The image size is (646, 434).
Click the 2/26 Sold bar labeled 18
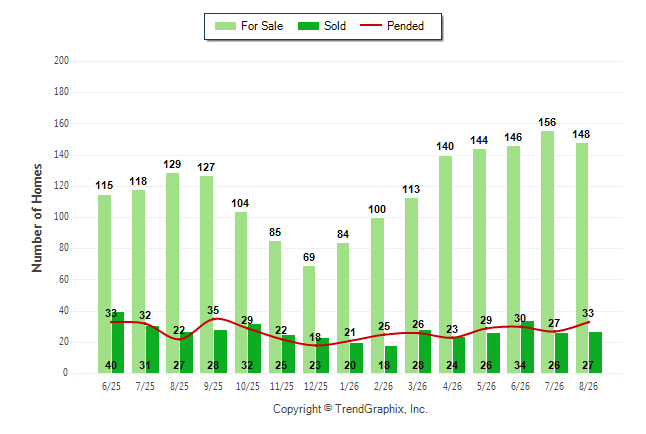tap(391, 360)
